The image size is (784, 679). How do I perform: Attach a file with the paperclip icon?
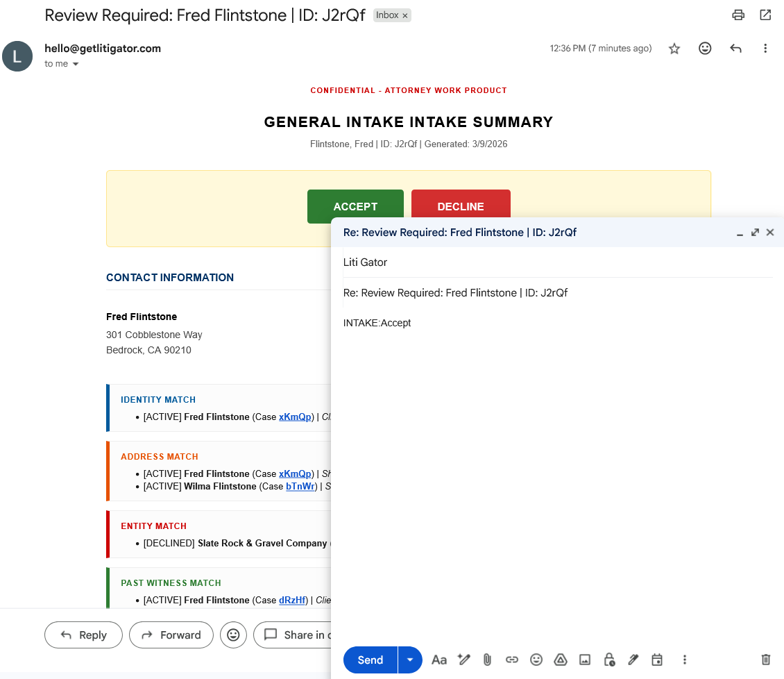(x=487, y=660)
